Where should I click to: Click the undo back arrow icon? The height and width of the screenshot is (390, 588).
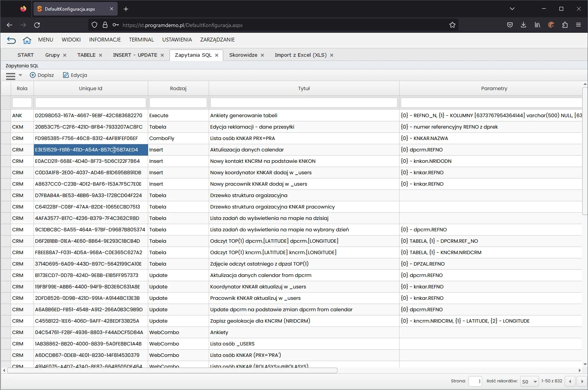[11, 40]
